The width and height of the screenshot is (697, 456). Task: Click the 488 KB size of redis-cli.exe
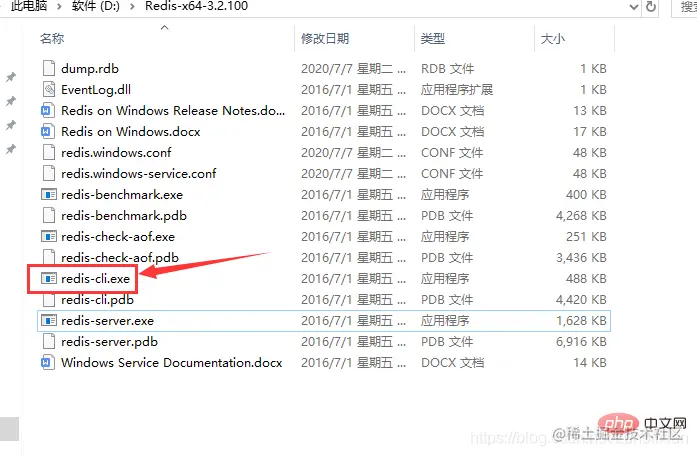pos(586,279)
